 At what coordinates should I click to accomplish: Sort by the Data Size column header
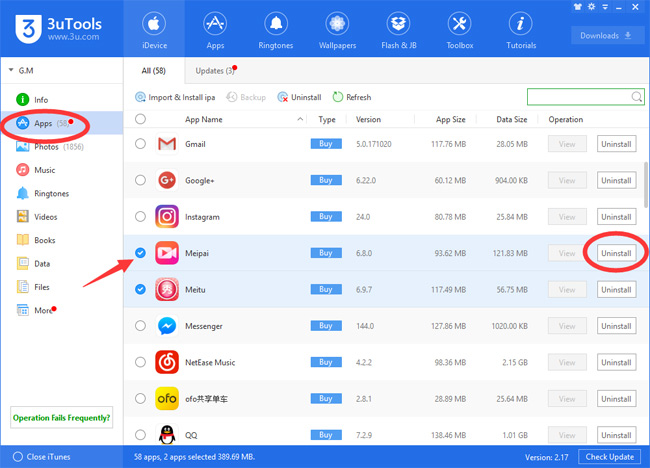(512, 119)
